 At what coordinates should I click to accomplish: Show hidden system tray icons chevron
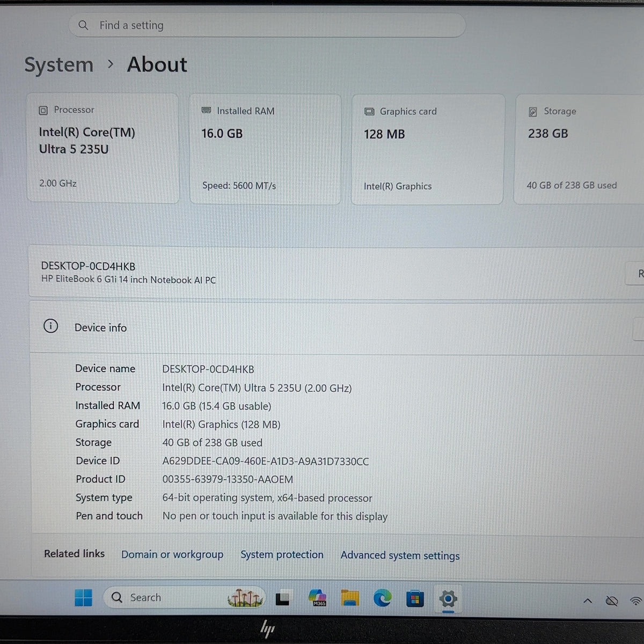tap(588, 601)
